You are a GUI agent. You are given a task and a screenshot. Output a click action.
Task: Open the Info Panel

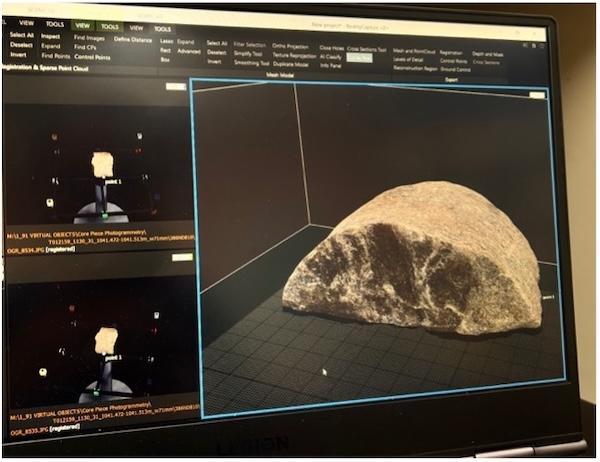tap(331, 66)
